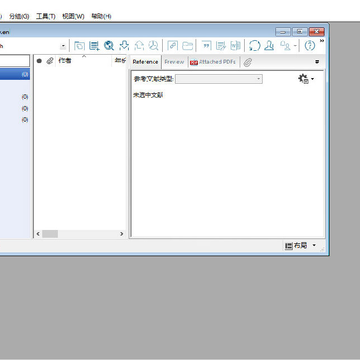
Task: Sort by the 作者 author column header
Action: tap(65, 61)
